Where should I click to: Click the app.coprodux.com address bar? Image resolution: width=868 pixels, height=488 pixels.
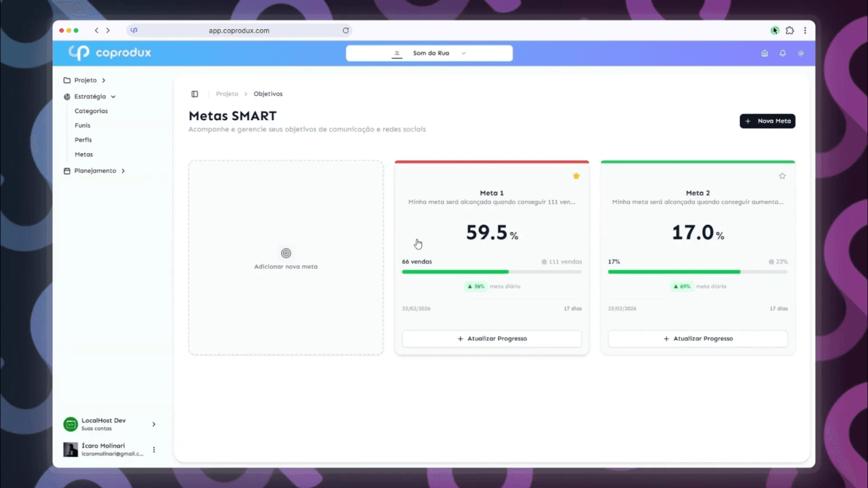(x=239, y=30)
